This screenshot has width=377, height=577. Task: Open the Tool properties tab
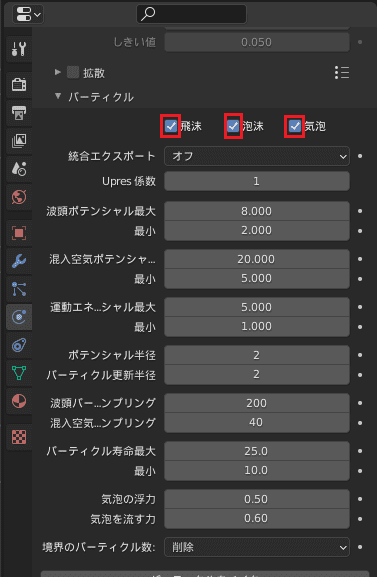pyautogui.click(x=19, y=49)
